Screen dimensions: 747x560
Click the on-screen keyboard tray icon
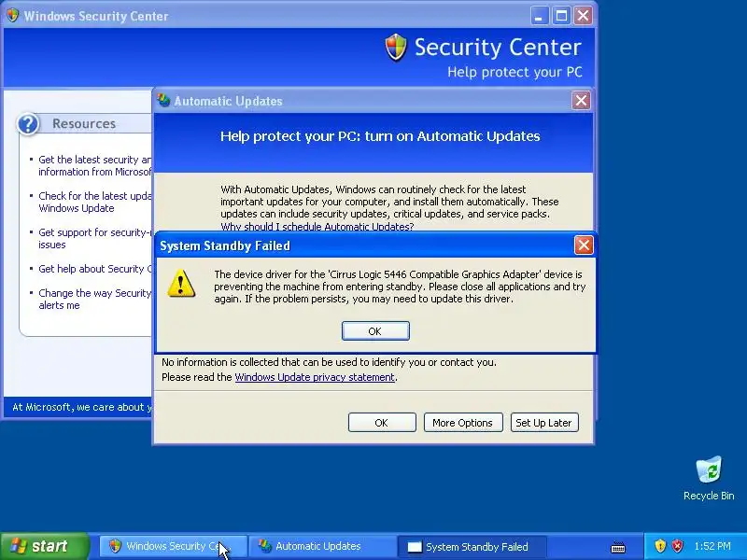coord(618,547)
